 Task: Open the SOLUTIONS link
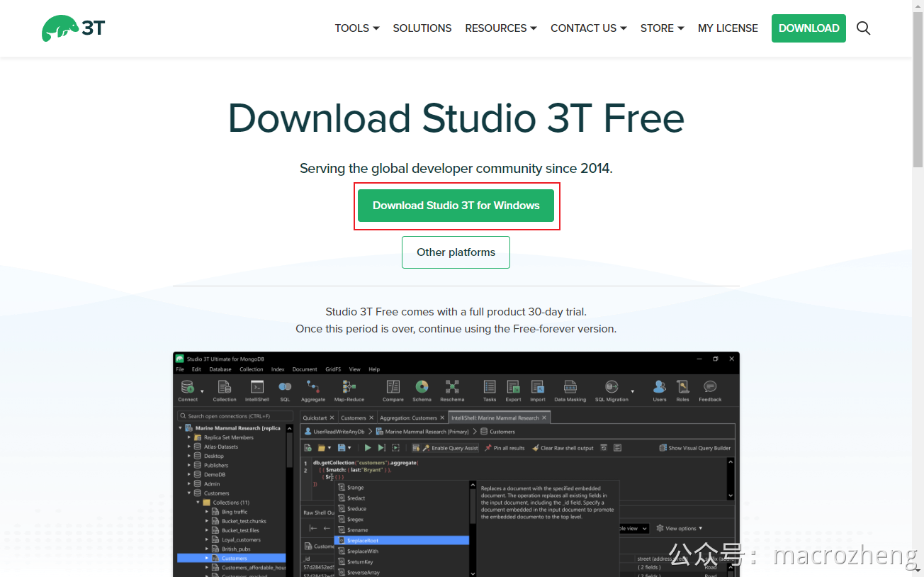click(422, 28)
